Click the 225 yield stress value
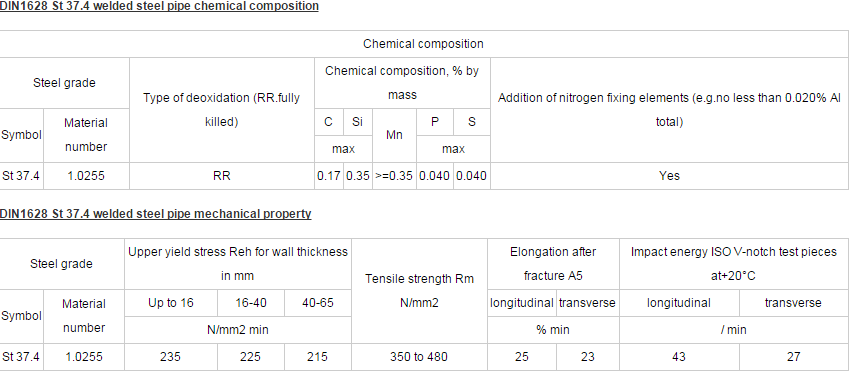Viewport: 853px width, 373px height. pyautogui.click(x=251, y=357)
